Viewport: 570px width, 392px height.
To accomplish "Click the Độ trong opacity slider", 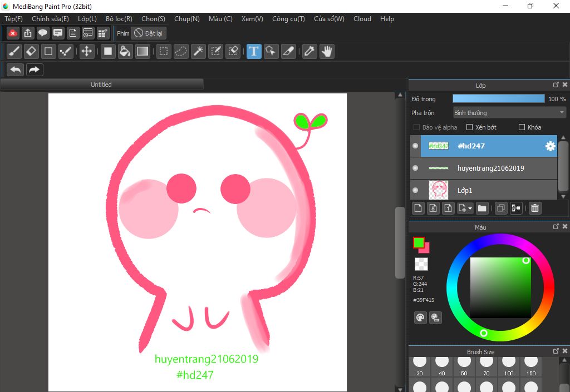I will 498,99.
